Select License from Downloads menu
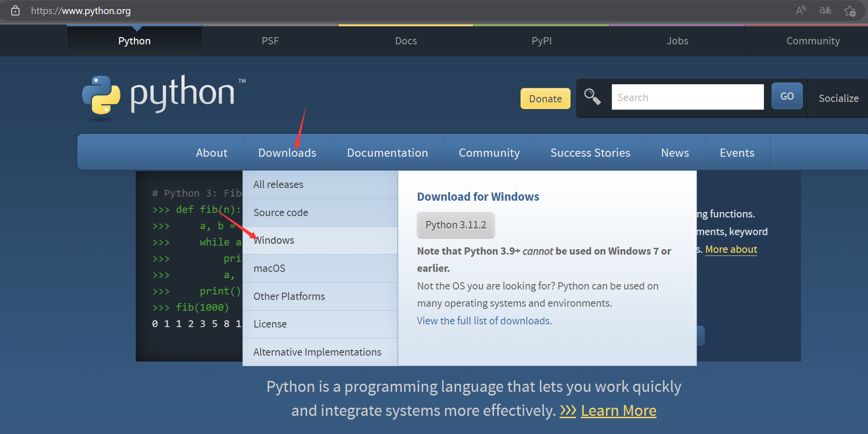 pyautogui.click(x=320, y=324)
